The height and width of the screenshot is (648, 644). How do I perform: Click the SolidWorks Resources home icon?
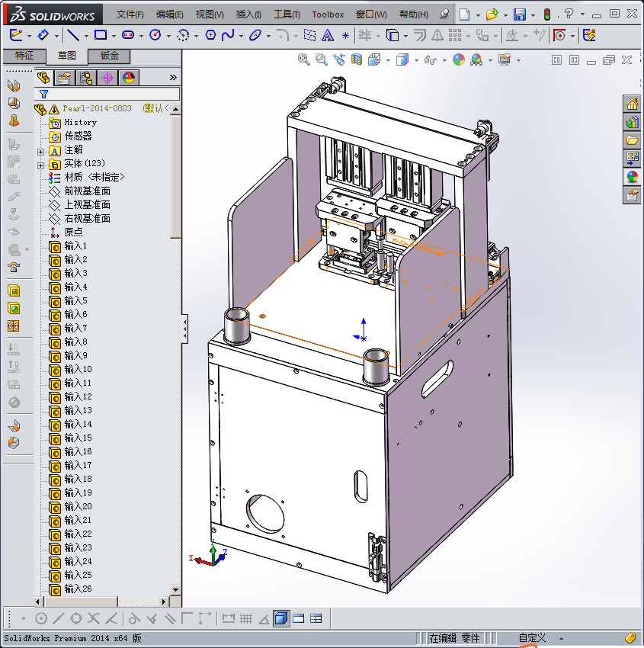pos(632,104)
